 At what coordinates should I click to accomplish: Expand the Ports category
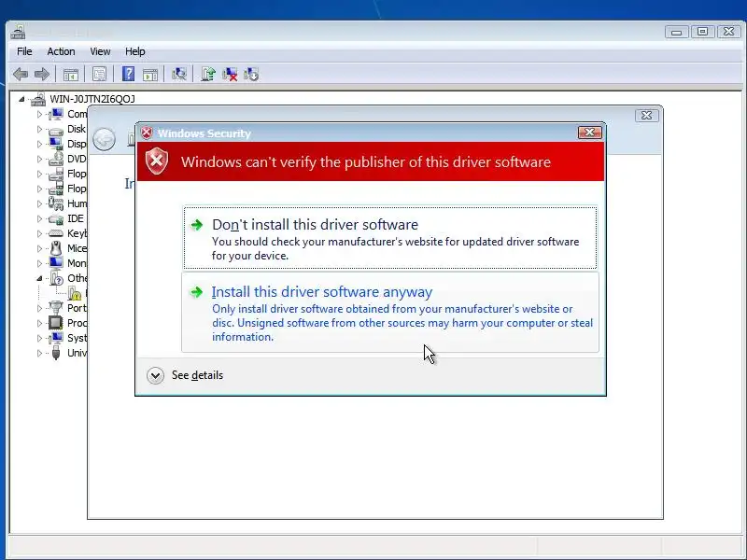[39, 308]
